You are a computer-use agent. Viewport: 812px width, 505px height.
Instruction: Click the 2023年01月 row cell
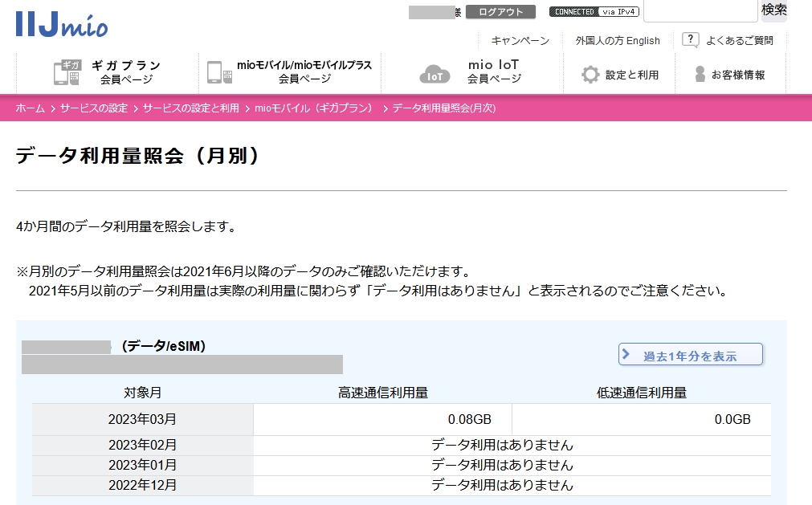tap(142, 465)
